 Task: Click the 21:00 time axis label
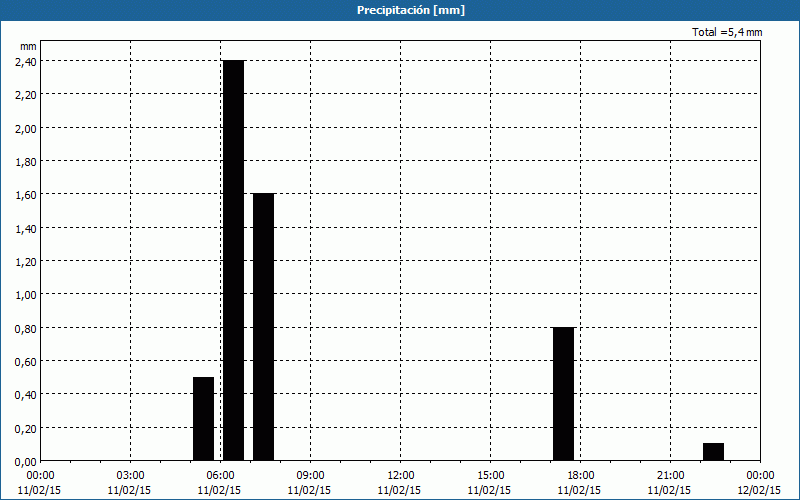(x=670, y=476)
